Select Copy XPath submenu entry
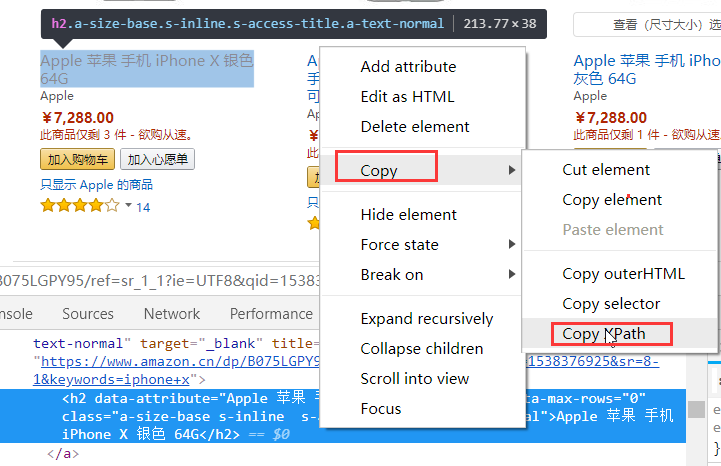Image resolution: width=721 pixels, height=466 pixels. pos(603,334)
